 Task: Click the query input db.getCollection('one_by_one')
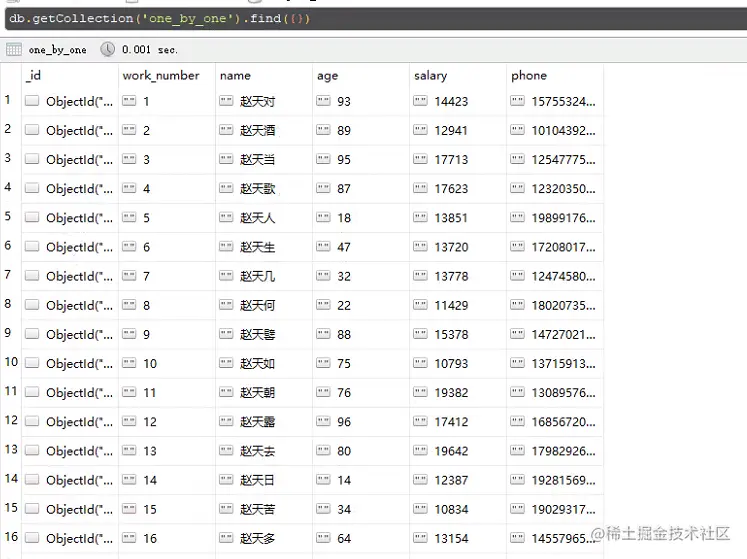pos(376,19)
